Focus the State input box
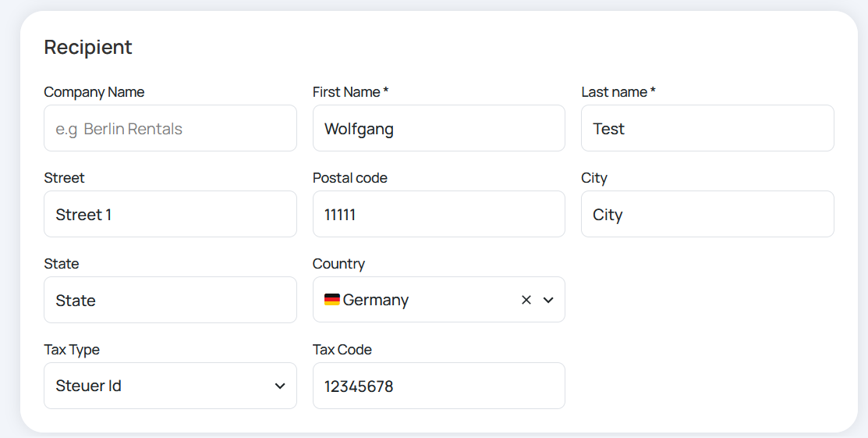868x438 pixels. (171, 300)
